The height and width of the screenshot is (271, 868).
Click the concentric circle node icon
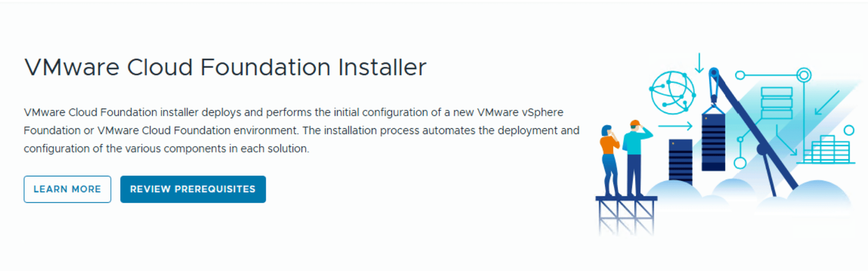tap(804, 75)
